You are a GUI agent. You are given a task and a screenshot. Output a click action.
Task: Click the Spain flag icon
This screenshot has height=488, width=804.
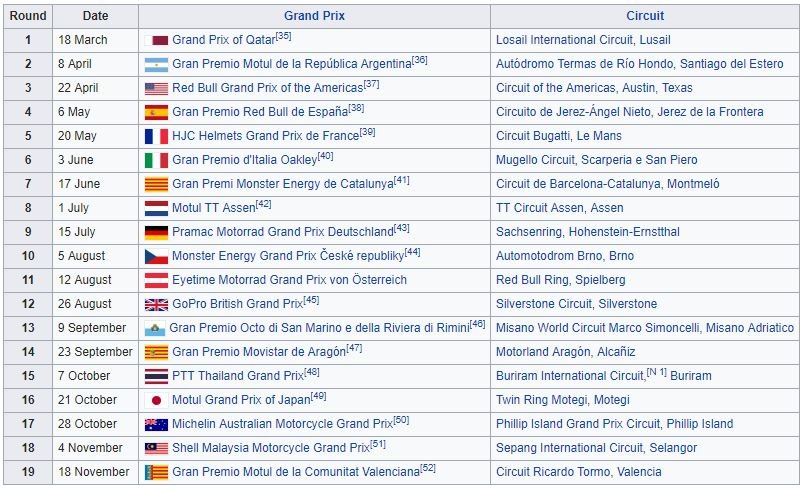(x=156, y=112)
